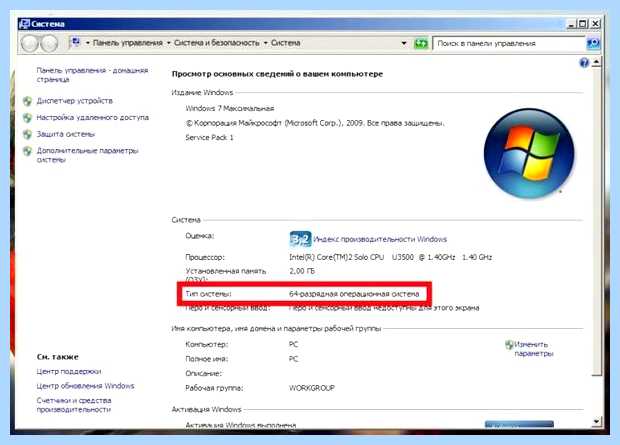Click shield icon next to Изменить параметры
The height and width of the screenshot is (445, 620).
(x=509, y=345)
